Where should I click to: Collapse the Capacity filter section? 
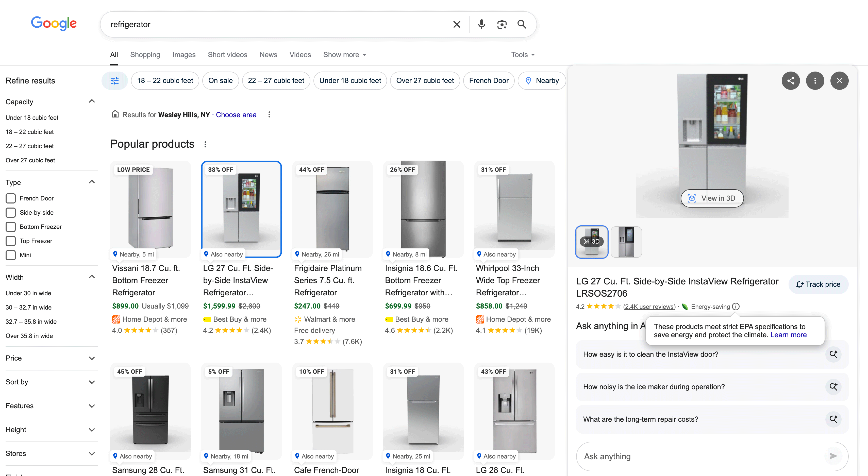[91, 101]
